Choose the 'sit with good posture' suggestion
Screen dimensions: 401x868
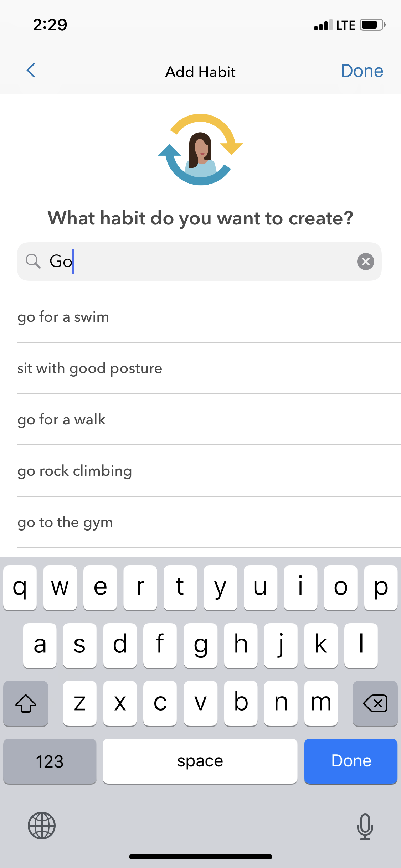tap(209, 368)
